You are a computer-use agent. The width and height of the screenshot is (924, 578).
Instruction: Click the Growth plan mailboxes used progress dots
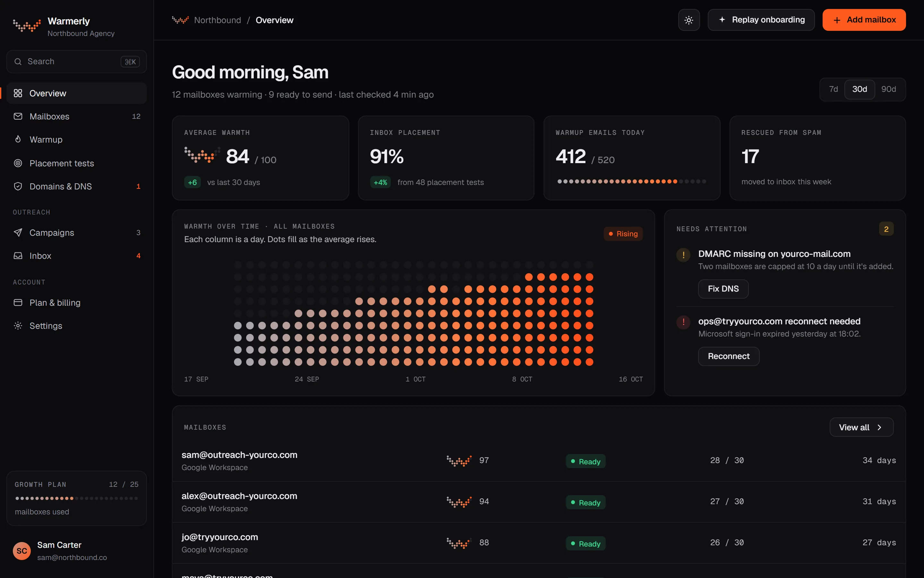pyautogui.click(x=76, y=498)
